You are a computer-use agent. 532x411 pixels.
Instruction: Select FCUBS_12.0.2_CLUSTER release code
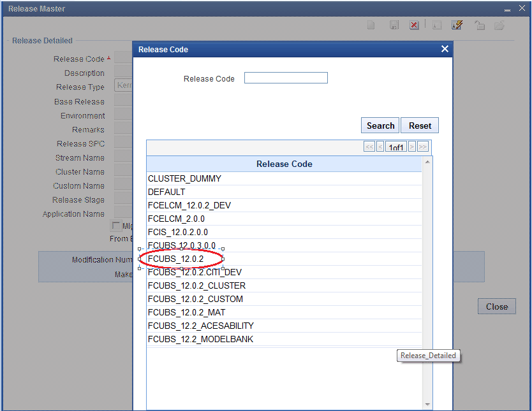(x=284, y=285)
